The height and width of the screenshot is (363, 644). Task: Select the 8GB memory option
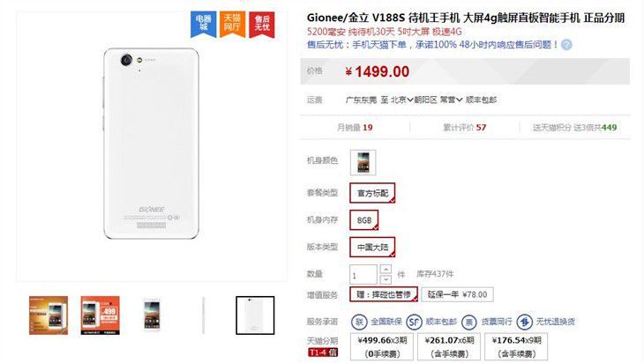(363, 220)
